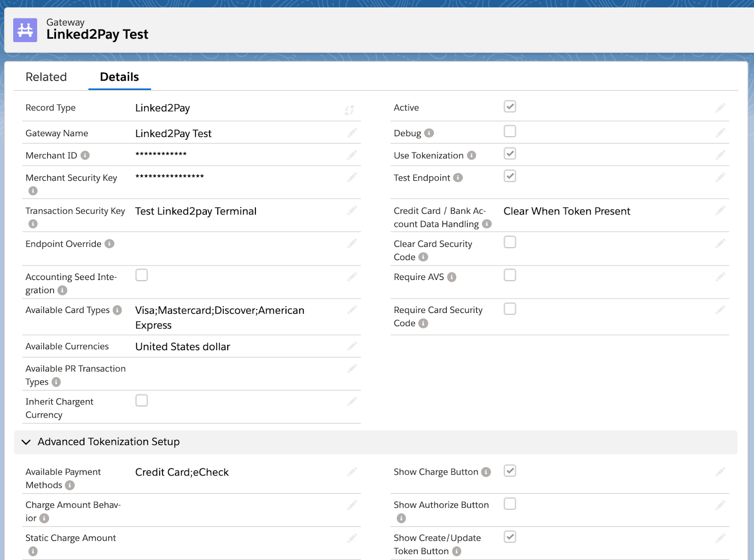754x560 pixels.
Task: Click the info icon beside Merchant ID
Action: 85,156
